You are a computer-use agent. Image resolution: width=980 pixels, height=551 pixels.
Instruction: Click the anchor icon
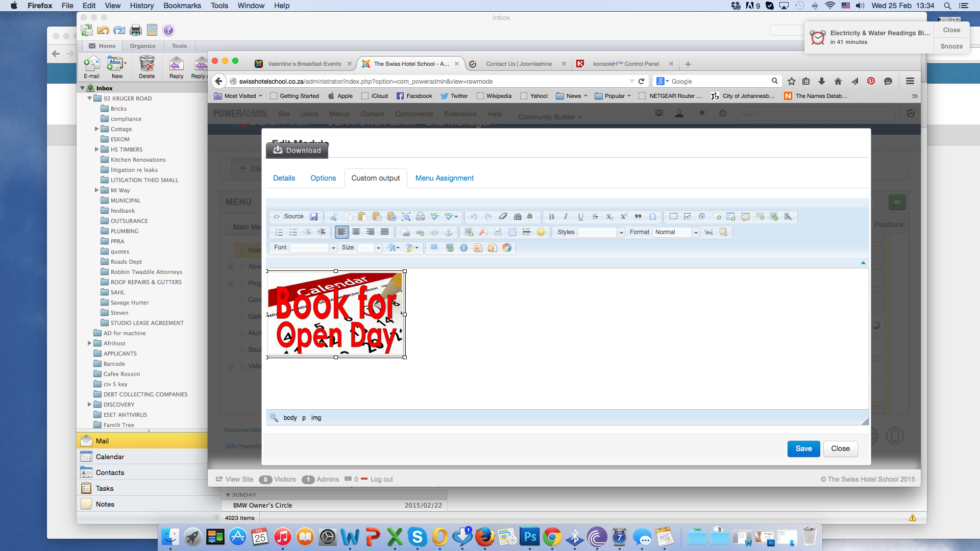(x=449, y=233)
